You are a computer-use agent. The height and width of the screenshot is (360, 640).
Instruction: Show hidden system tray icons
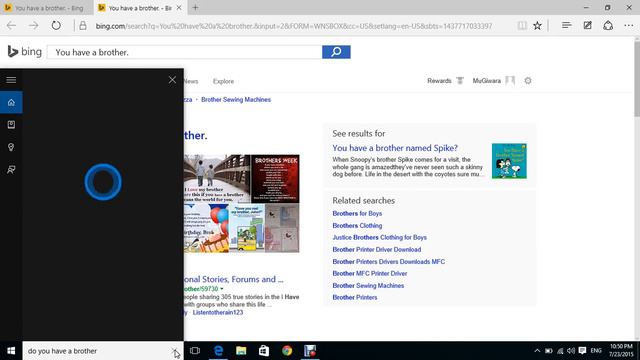(537, 351)
